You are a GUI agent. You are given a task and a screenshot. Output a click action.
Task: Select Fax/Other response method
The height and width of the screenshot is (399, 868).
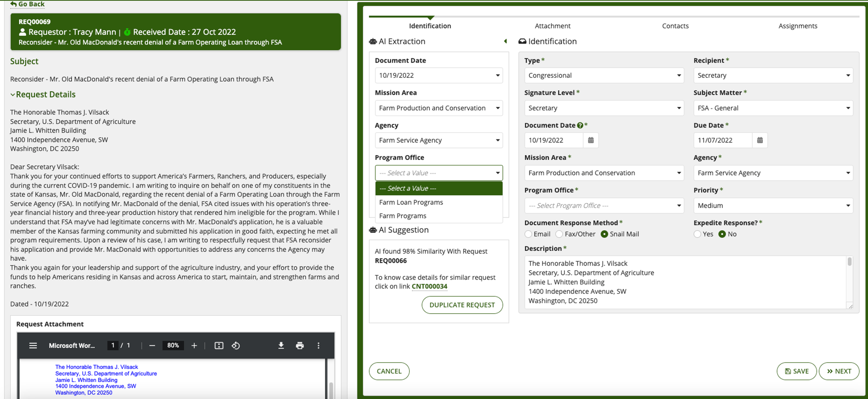[559, 234]
